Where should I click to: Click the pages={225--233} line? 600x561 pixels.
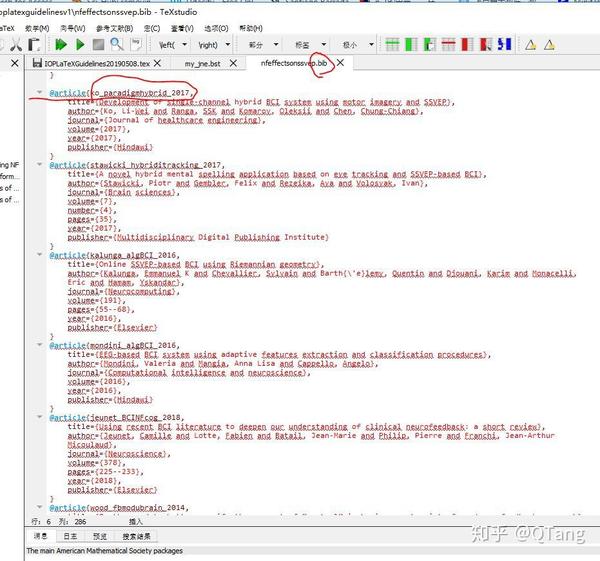click(x=106, y=472)
